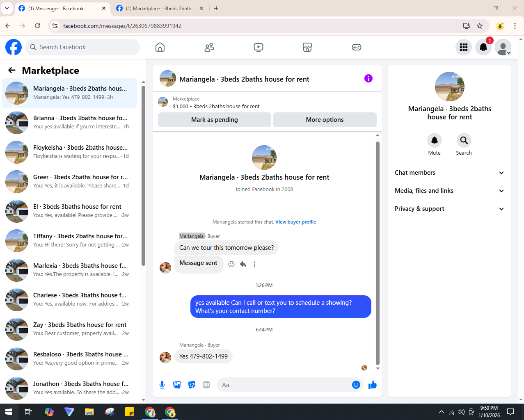Send a thumbs-up like
Image resolution: width=524 pixels, height=420 pixels.
373,385
